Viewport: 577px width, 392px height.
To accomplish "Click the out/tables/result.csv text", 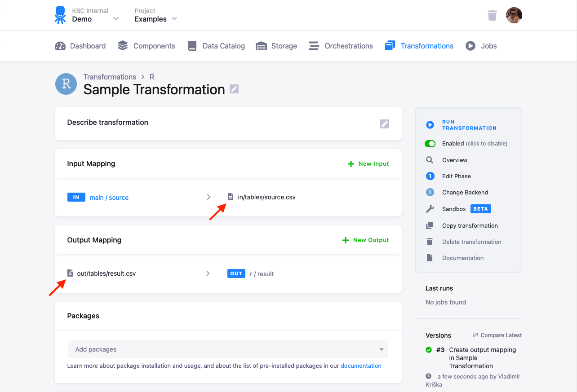I will coord(107,273).
